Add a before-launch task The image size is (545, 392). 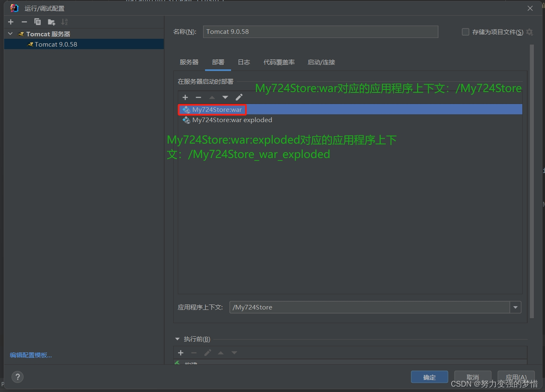click(181, 353)
